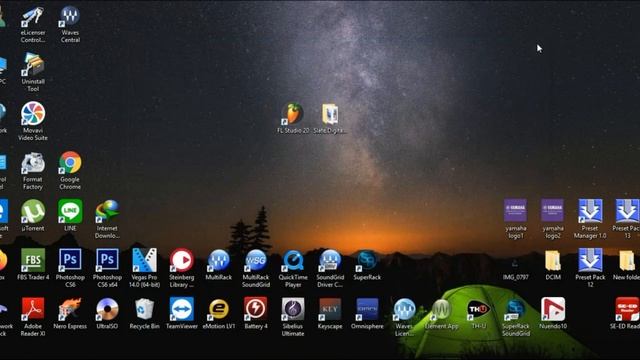This screenshot has width=640, height=360.
Task: Select the SE-ED Reader icon
Action: tap(627, 309)
